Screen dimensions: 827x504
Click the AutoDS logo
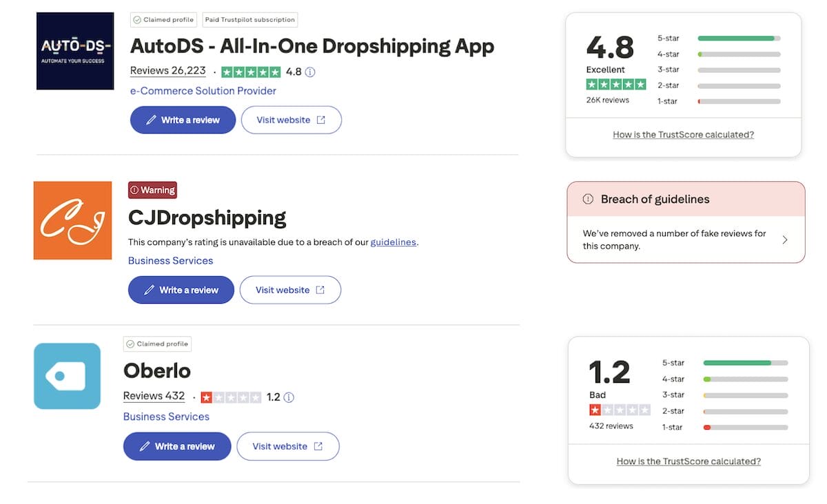[74, 50]
